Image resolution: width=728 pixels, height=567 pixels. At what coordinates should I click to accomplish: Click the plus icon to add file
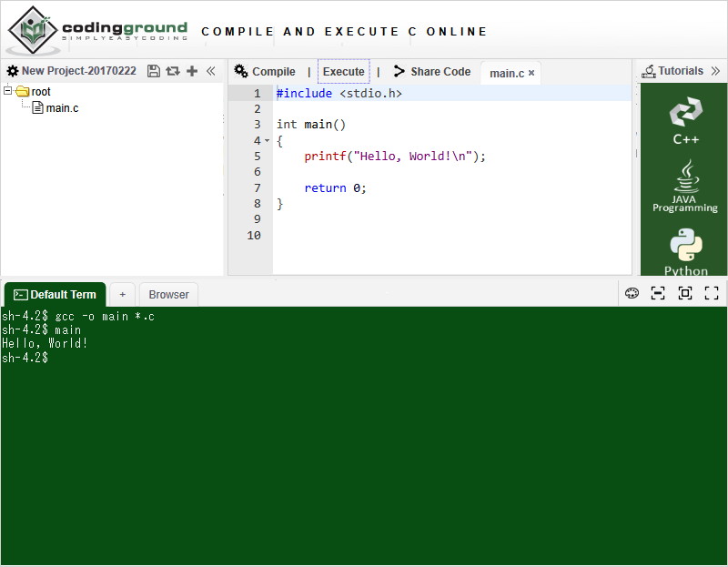192,71
